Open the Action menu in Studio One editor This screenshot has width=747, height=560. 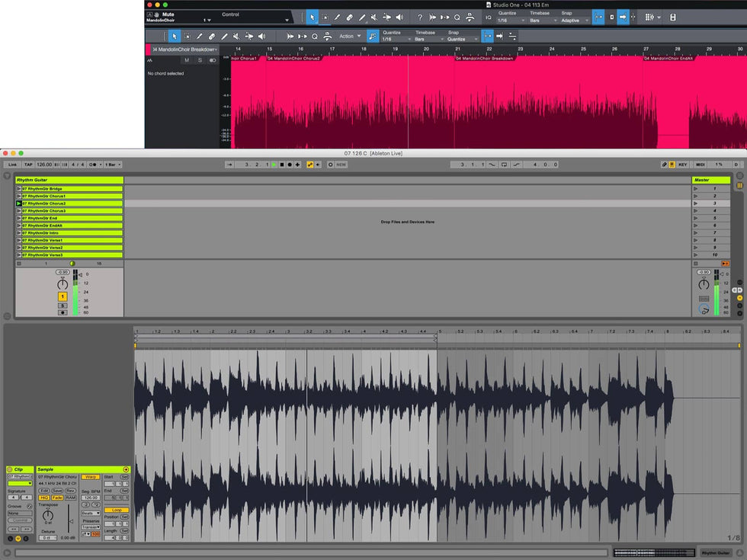click(x=348, y=36)
